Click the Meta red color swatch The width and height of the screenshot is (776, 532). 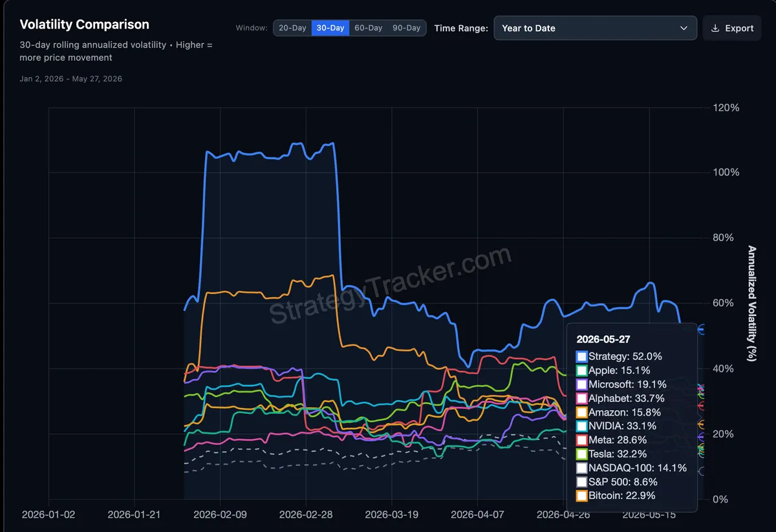click(x=581, y=440)
